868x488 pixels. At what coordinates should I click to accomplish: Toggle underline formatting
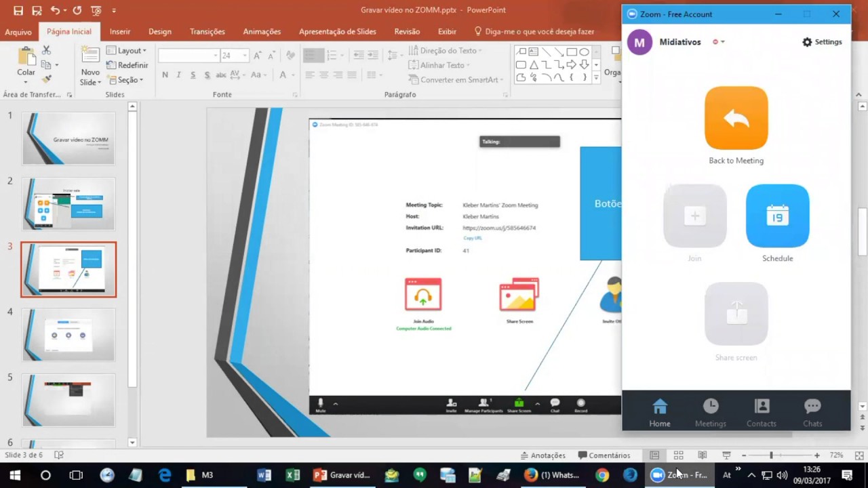(193, 75)
